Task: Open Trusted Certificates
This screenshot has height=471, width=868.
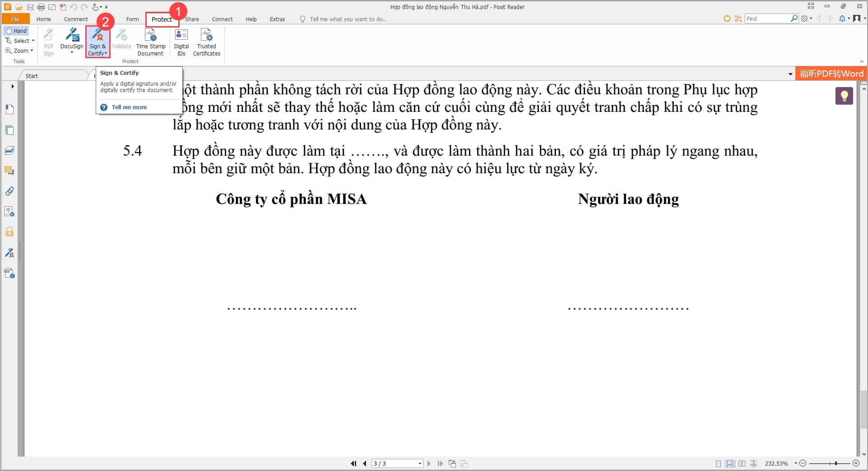Action: [206, 42]
